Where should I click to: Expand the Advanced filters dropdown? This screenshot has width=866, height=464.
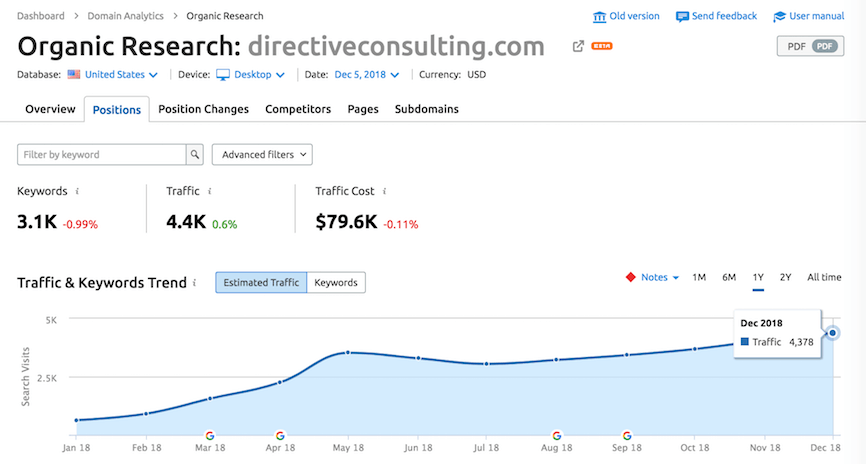pyautogui.click(x=262, y=155)
